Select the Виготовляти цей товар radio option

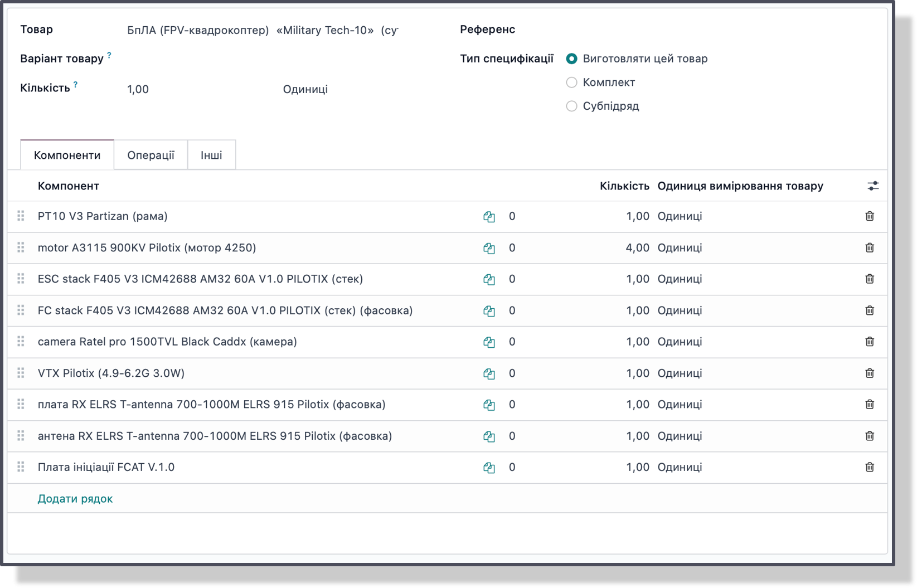click(x=571, y=59)
